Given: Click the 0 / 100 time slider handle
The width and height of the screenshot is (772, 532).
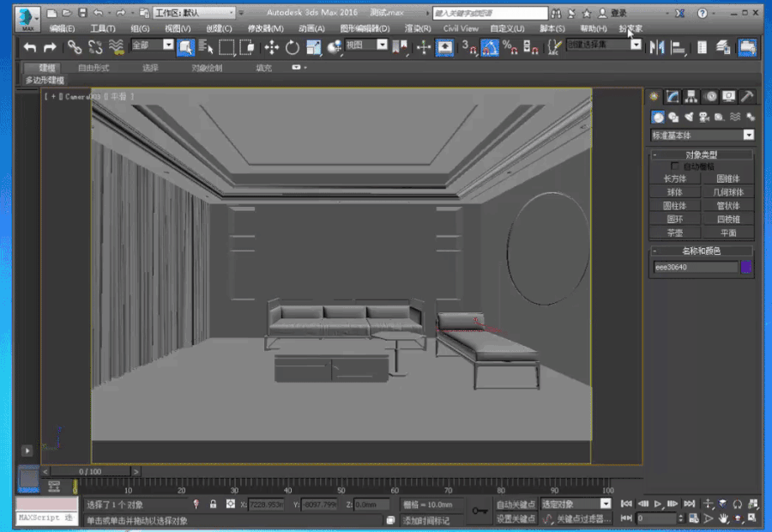Looking at the screenshot, I should click(x=90, y=471).
